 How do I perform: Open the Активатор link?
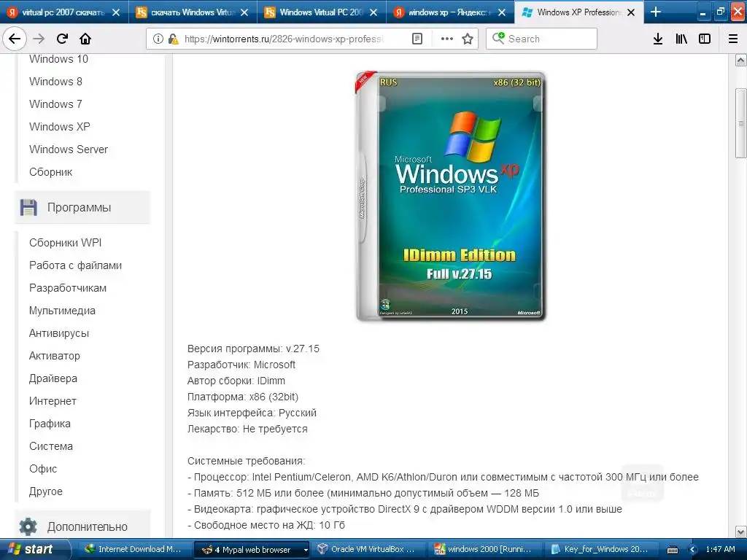point(54,356)
